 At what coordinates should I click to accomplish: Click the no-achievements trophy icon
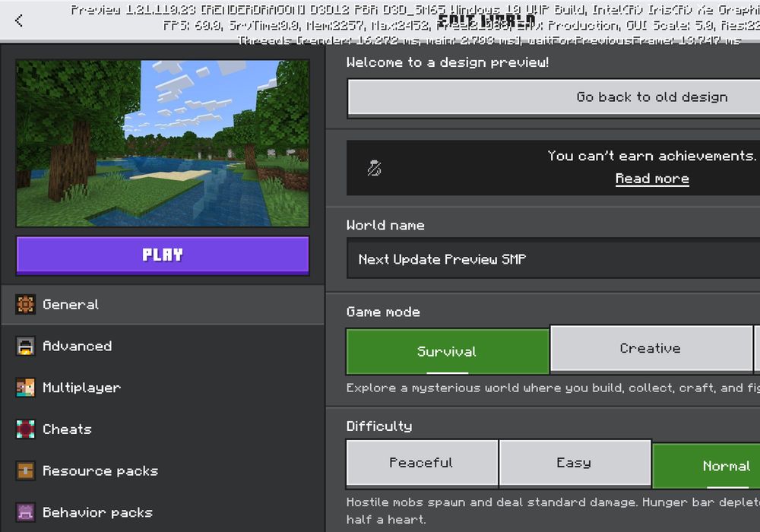pyautogui.click(x=374, y=168)
